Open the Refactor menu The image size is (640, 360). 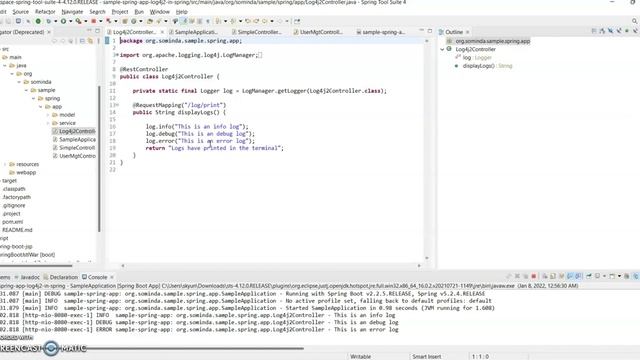tap(45, 12)
